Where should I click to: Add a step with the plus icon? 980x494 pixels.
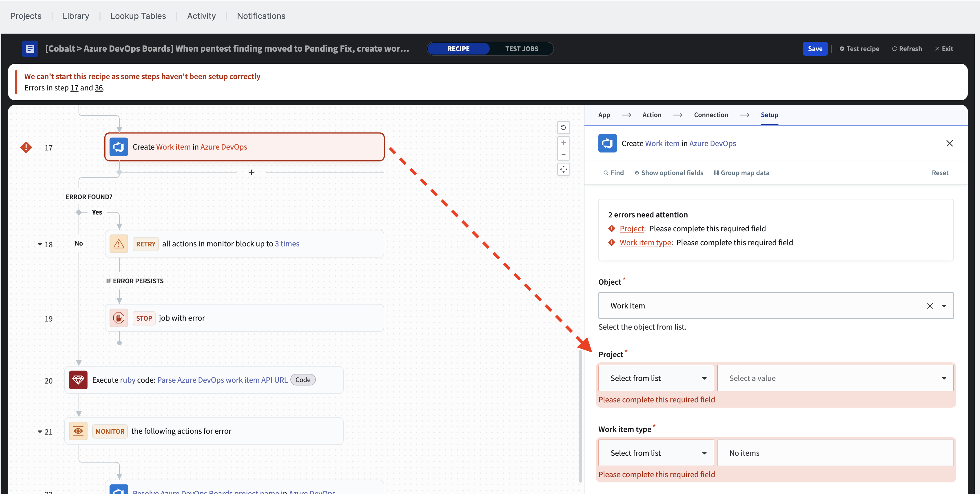point(252,172)
